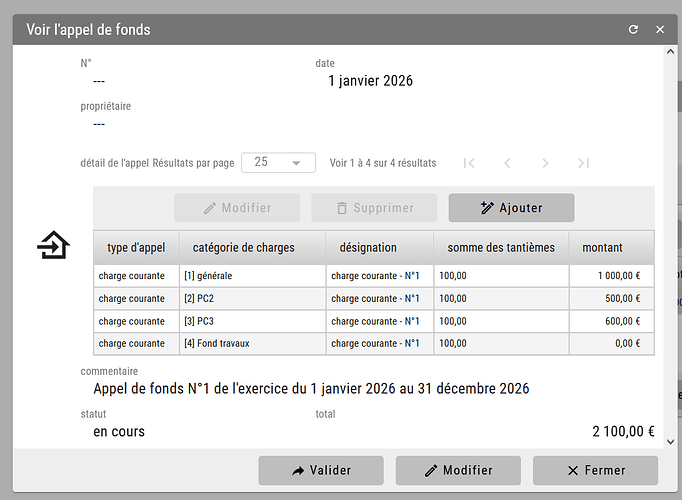Click type d'appel cell in PC2 row
The height and width of the screenshot is (500, 682).
tap(136, 298)
